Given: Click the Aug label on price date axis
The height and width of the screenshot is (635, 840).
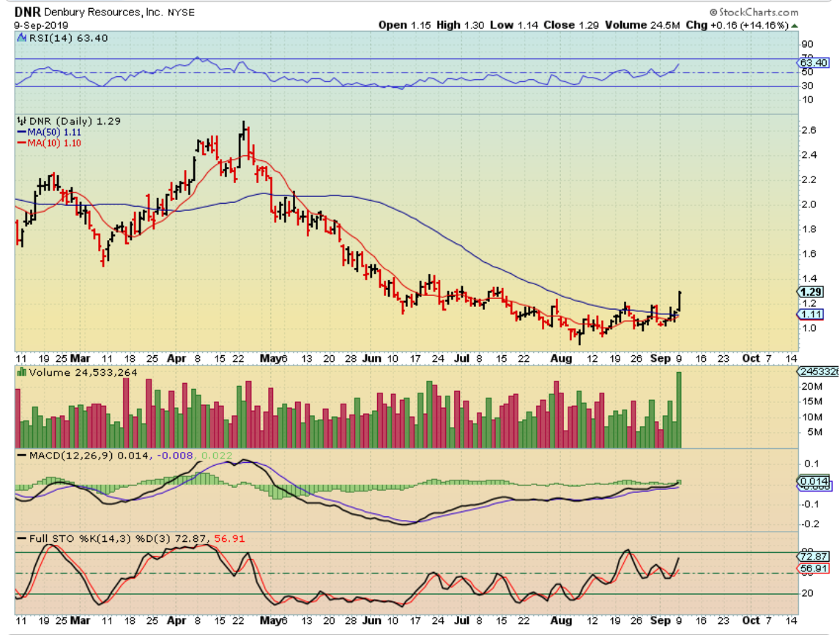Looking at the screenshot, I should click(x=561, y=358).
